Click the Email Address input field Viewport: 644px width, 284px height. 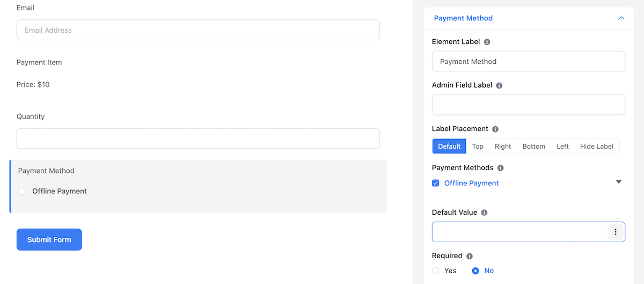tap(198, 30)
